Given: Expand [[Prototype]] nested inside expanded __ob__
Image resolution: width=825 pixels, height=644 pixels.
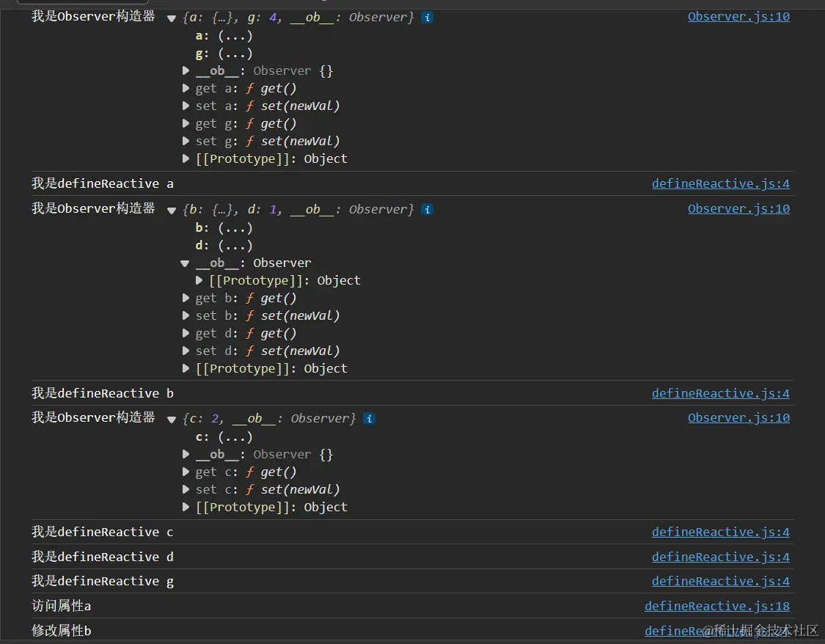Looking at the screenshot, I should coord(199,280).
